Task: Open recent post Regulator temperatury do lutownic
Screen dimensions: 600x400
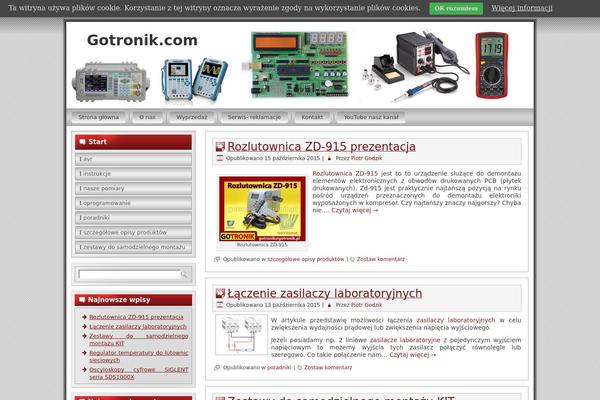Action: (139, 356)
